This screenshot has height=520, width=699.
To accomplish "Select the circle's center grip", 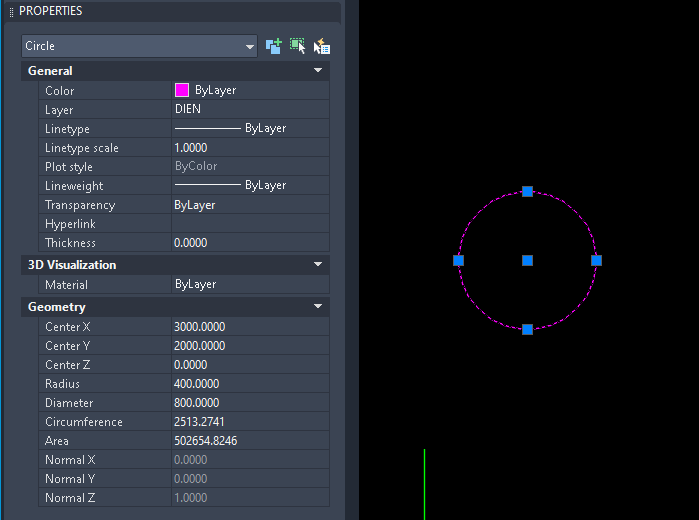I will coord(527,260).
